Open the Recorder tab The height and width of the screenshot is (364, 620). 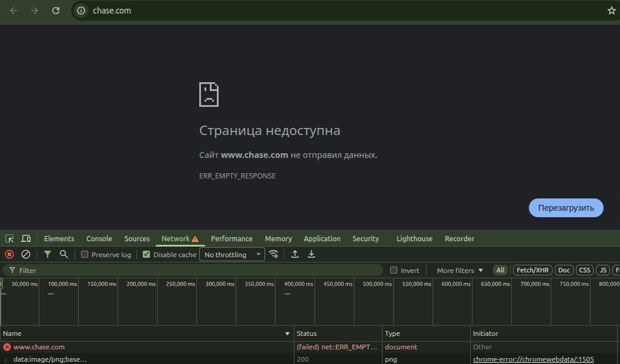tap(460, 239)
